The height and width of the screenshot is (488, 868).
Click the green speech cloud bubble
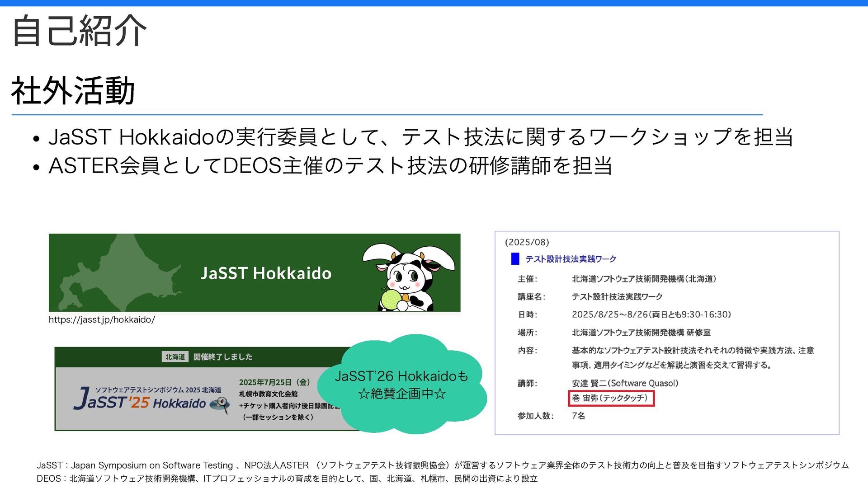click(401, 384)
